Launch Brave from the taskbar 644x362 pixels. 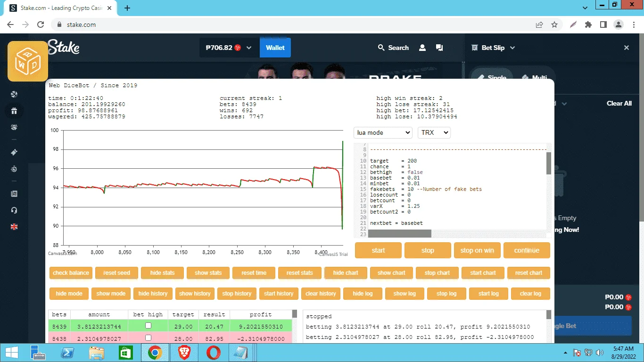tap(184, 352)
